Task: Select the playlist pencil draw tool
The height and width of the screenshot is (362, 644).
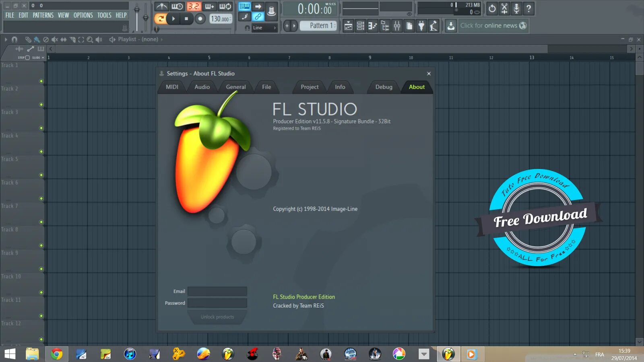Action: pos(28,39)
